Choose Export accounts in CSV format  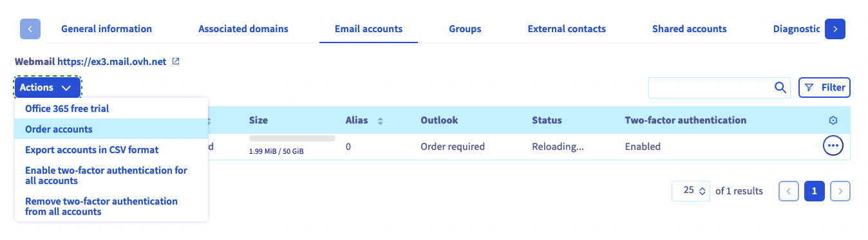click(111, 150)
